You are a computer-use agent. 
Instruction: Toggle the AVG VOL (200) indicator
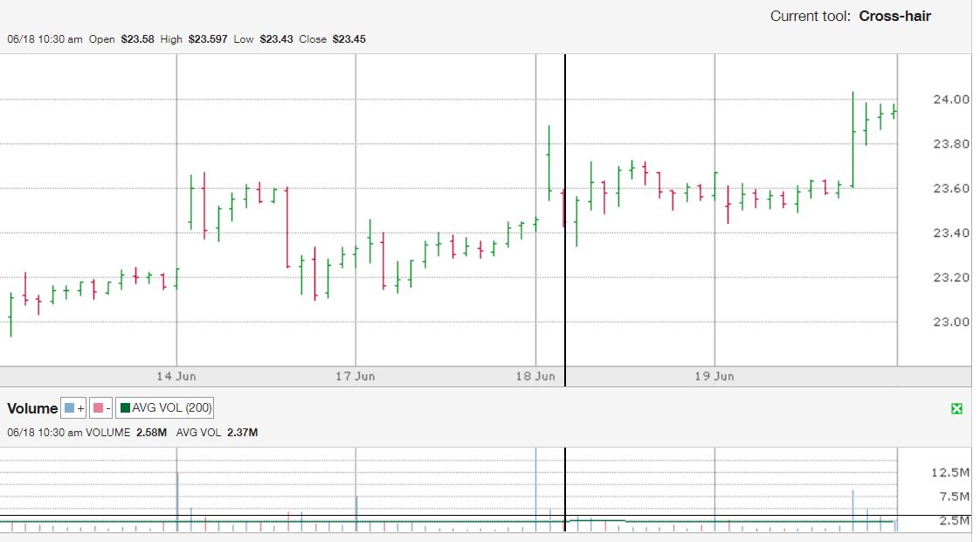[165, 408]
